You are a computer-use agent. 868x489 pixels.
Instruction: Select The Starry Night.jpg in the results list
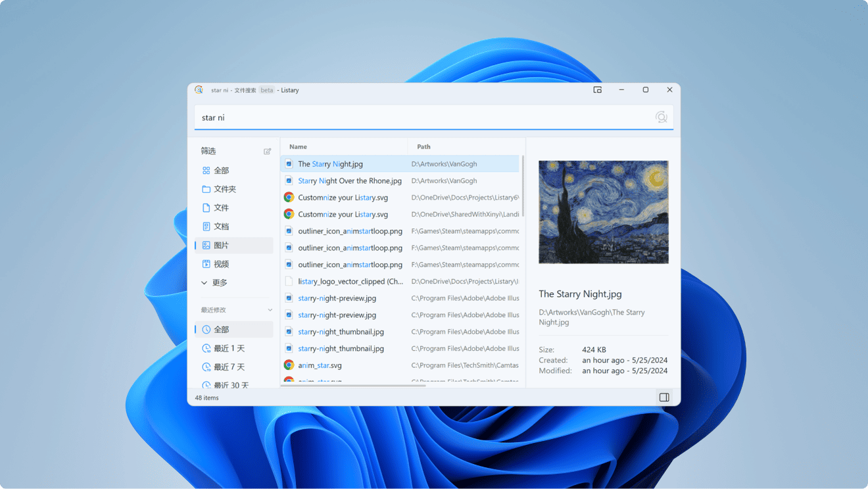point(400,164)
